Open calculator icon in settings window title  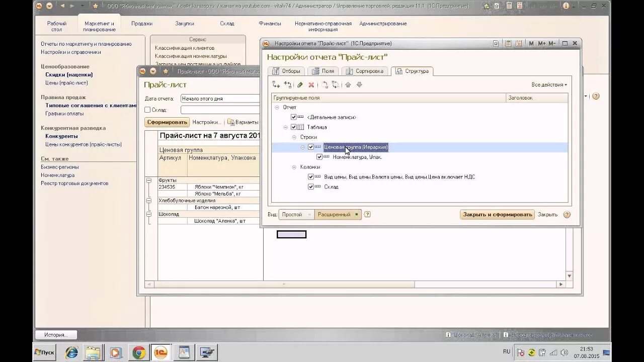point(508,44)
